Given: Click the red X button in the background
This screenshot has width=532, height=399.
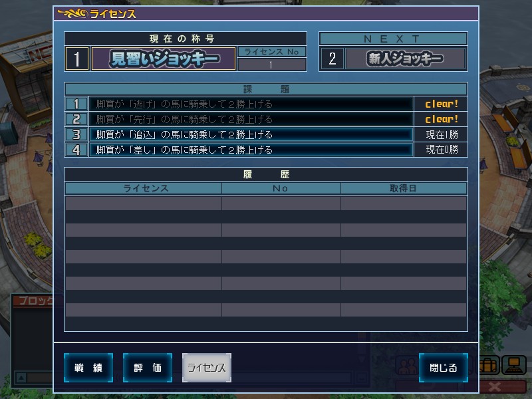Looking at the screenshot, I should coord(495,386).
